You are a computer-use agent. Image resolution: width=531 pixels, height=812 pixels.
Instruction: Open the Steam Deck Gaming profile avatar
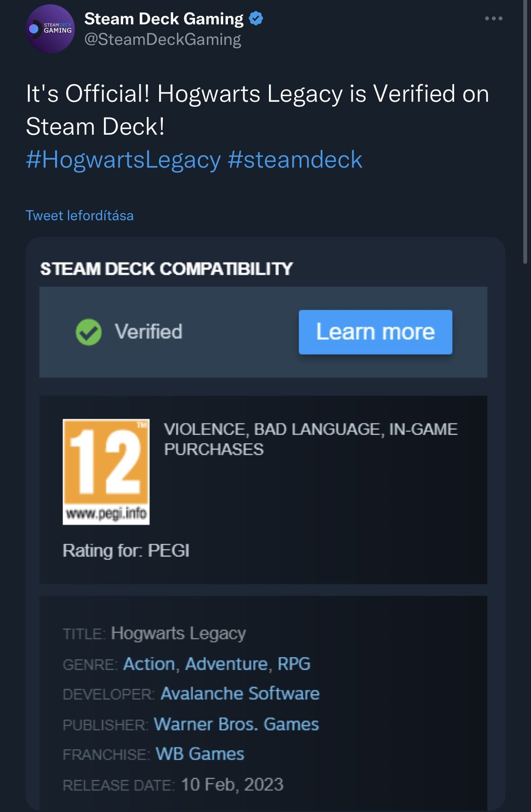click(50, 29)
